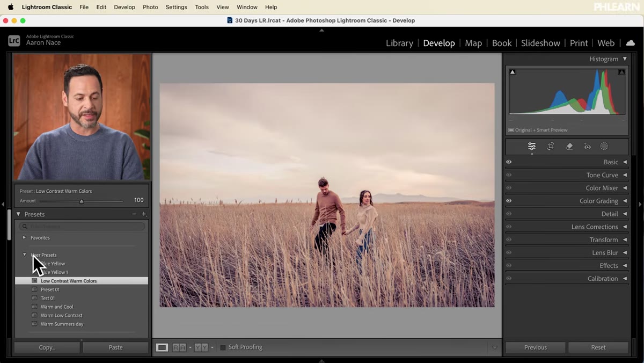
Task: Open the Photo menu
Action: click(150, 7)
